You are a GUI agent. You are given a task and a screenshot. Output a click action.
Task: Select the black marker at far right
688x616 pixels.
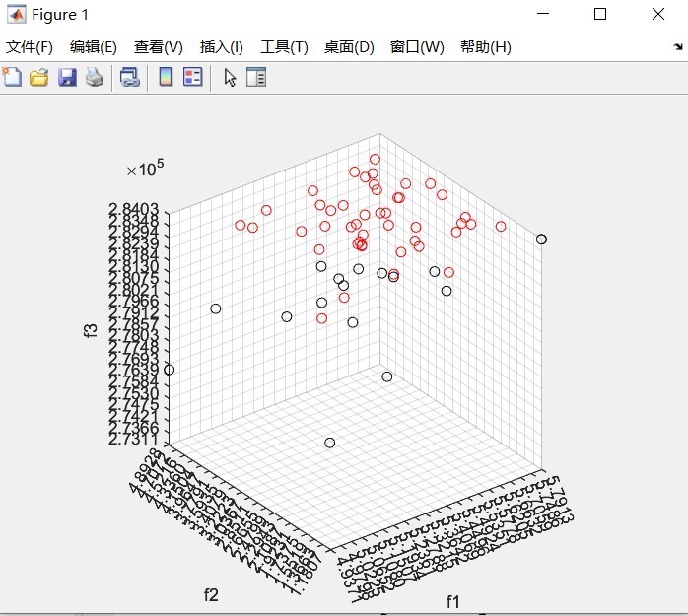click(x=541, y=240)
